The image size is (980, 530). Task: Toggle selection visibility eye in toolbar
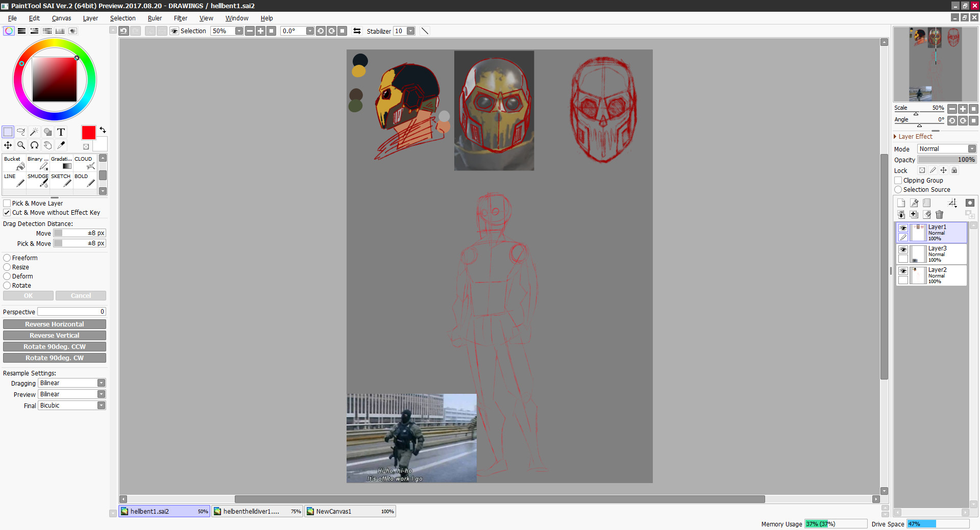pos(175,31)
